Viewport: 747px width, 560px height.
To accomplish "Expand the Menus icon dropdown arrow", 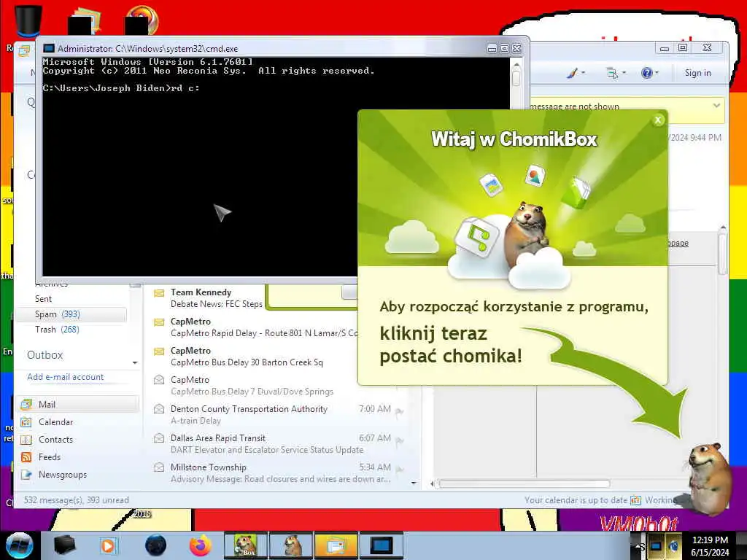I will [624, 73].
